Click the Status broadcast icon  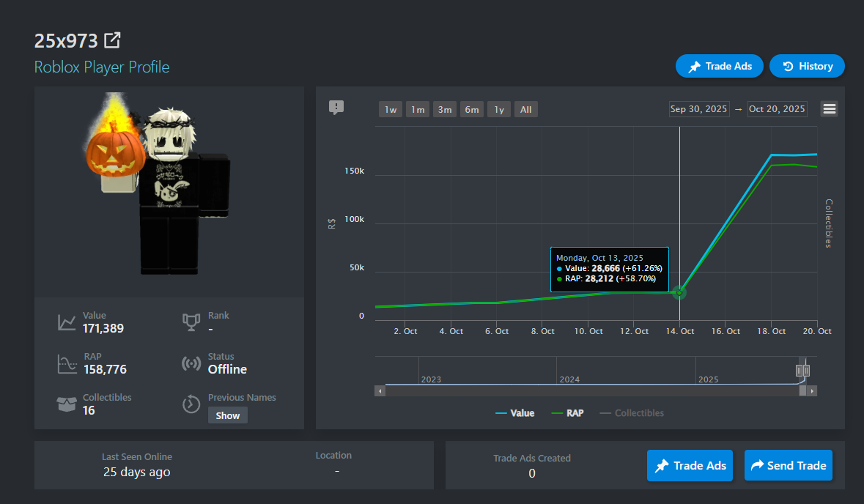pyautogui.click(x=191, y=363)
